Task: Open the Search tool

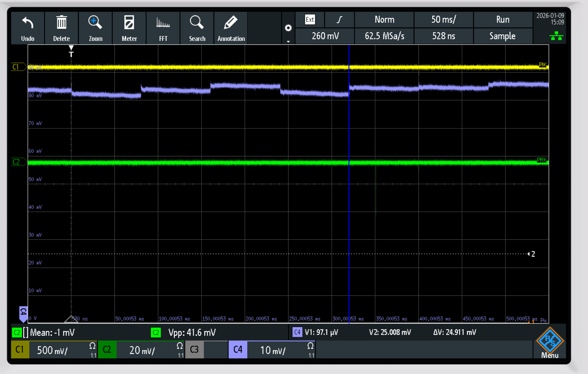Action: coord(197,24)
